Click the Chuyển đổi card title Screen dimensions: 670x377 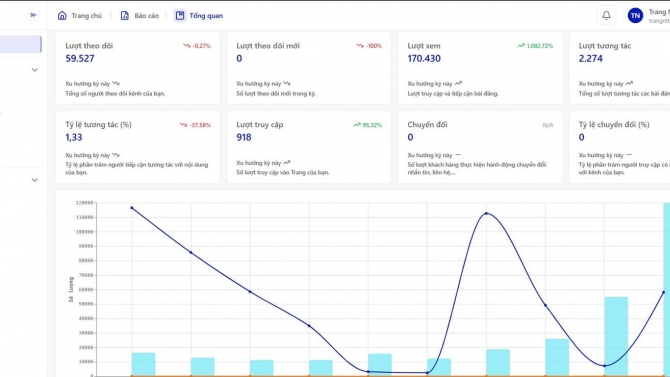427,125
